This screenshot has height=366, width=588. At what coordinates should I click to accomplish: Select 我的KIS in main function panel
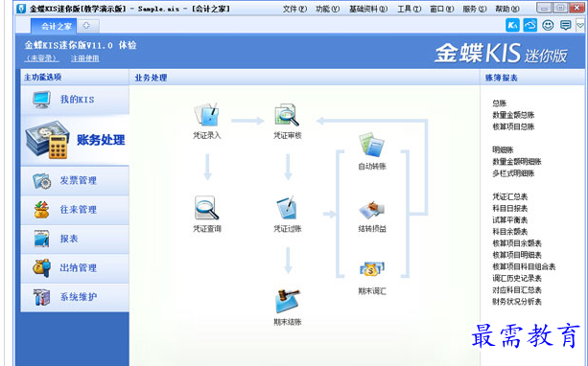pos(75,100)
